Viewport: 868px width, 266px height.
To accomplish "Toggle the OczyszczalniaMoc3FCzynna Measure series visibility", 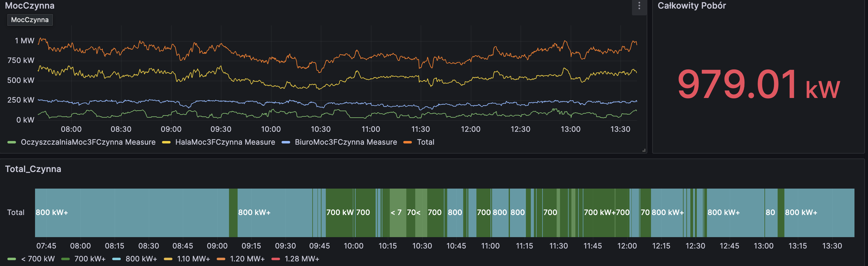I will (88, 143).
